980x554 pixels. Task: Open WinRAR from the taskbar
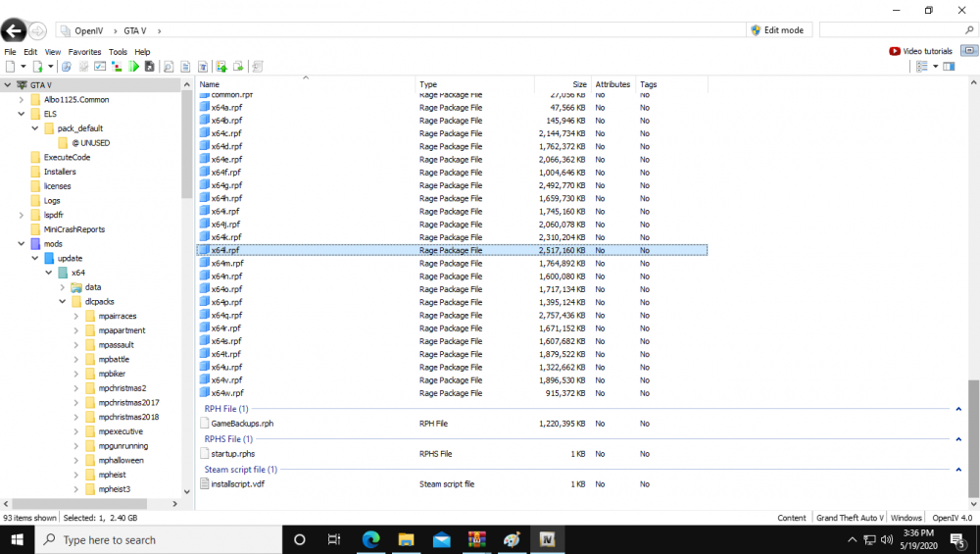coord(476,540)
